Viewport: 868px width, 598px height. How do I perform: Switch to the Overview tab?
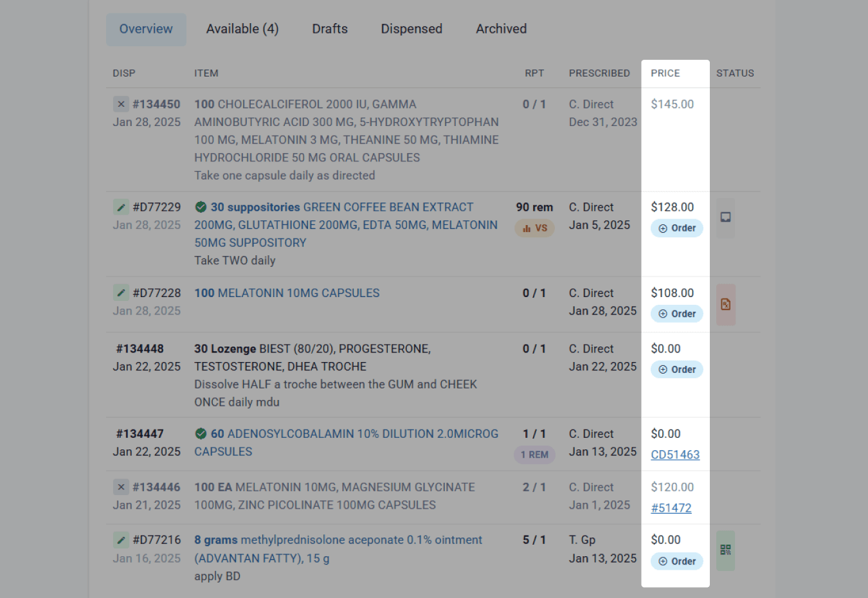click(146, 29)
